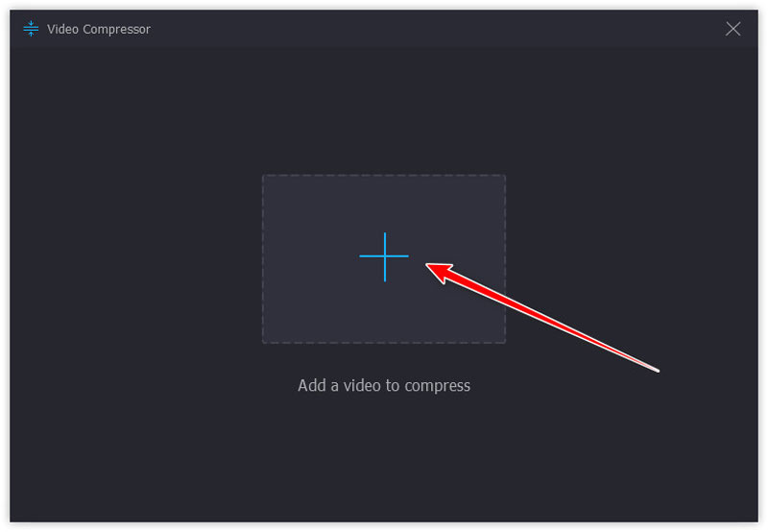Click the word 'Video' in the title bar

tap(62, 30)
